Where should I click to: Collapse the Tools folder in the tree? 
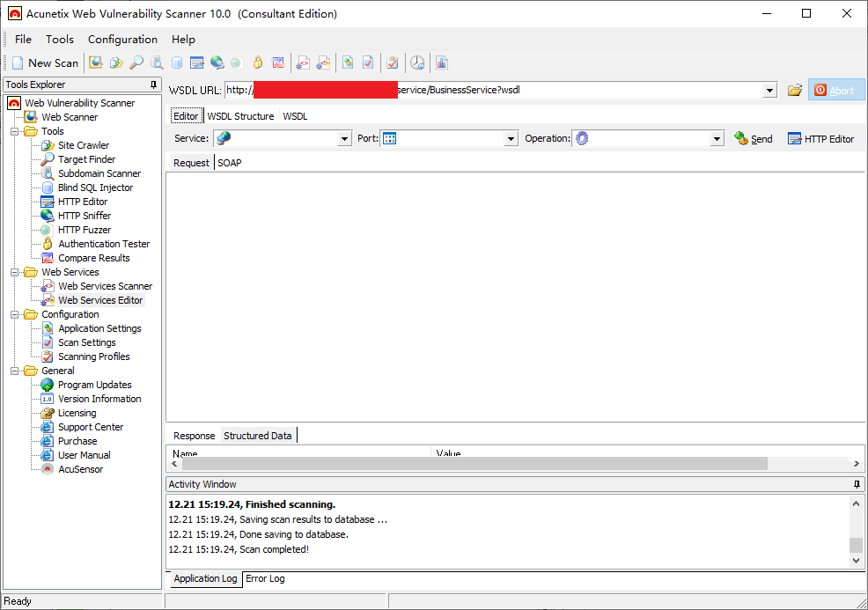[x=14, y=131]
